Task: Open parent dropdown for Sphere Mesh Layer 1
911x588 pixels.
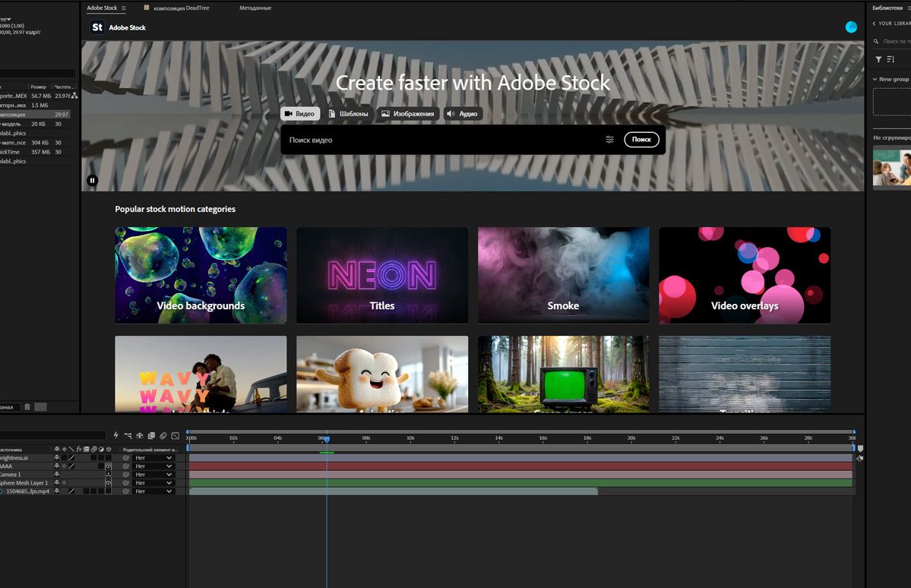Action: point(154,483)
